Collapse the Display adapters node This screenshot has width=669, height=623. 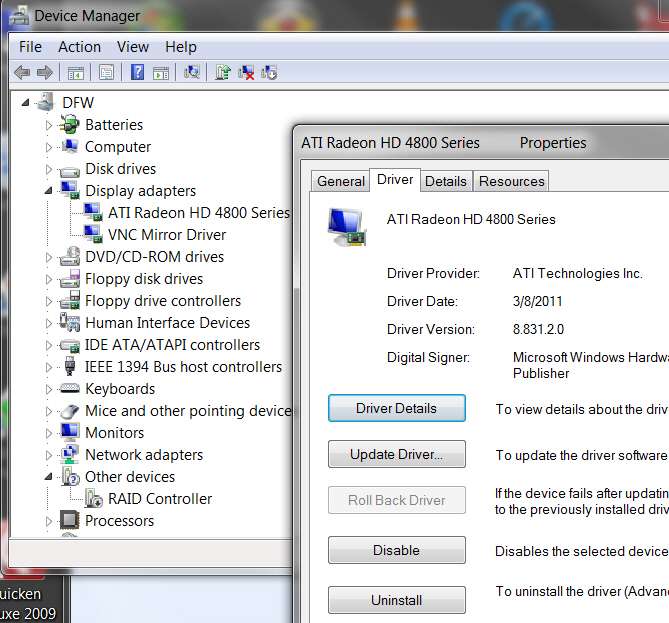[49, 191]
